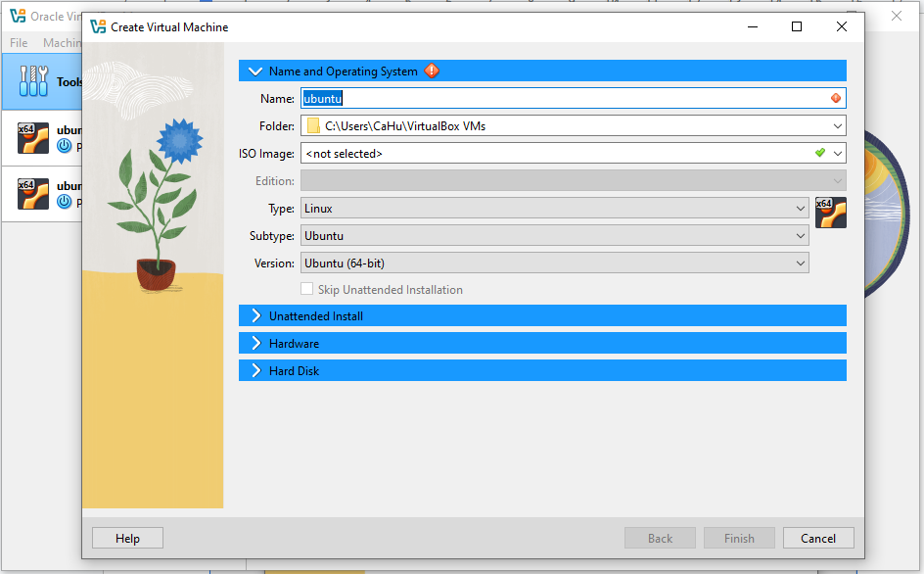The image size is (924, 574).
Task: Select the Tools icon in the sidebar
Action: [33, 82]
